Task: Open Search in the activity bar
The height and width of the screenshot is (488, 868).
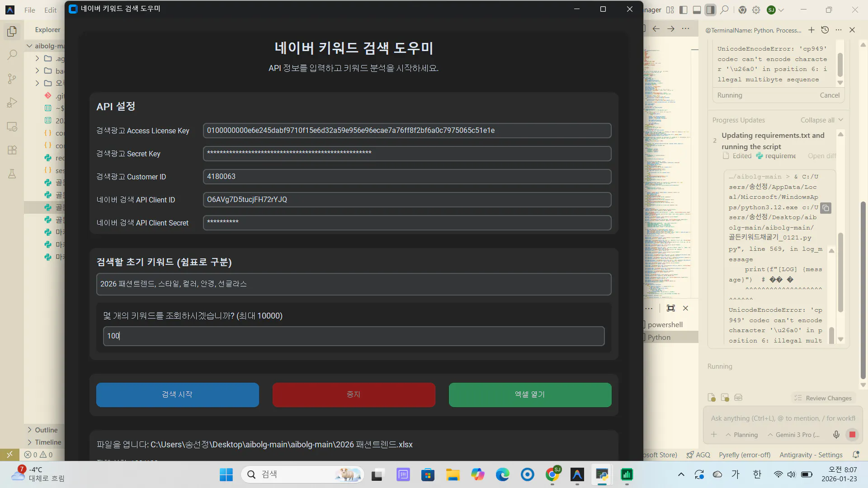Action: [x=12, y=55]
